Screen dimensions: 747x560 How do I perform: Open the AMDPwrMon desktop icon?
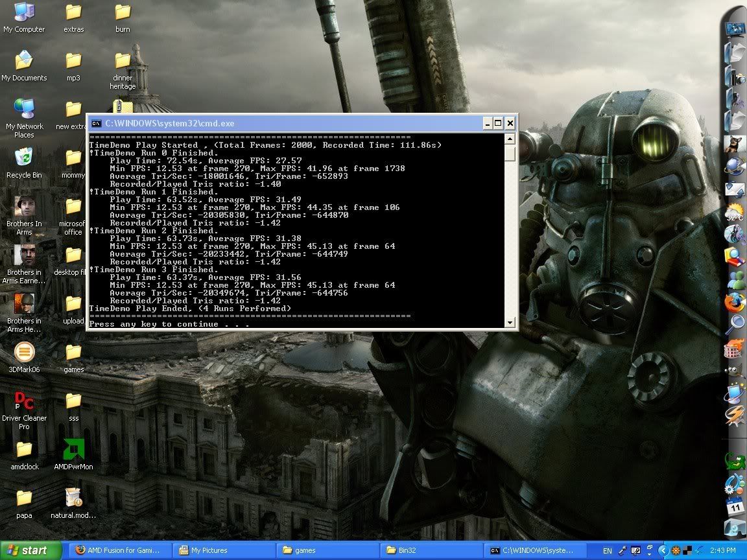tap(73, 450)
